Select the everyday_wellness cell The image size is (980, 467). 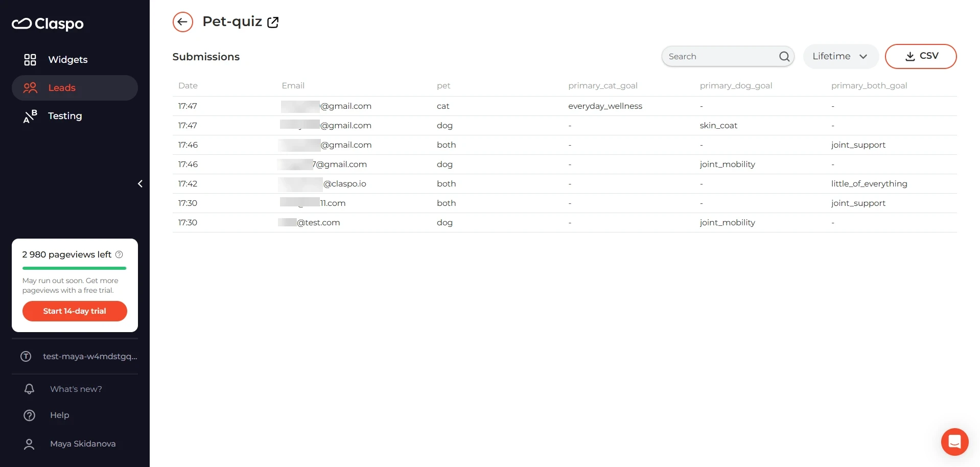click(x=605, y=106)
